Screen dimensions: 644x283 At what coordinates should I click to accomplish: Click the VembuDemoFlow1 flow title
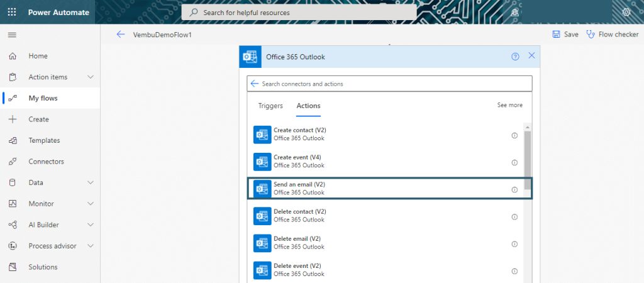[x=162, y=35]
